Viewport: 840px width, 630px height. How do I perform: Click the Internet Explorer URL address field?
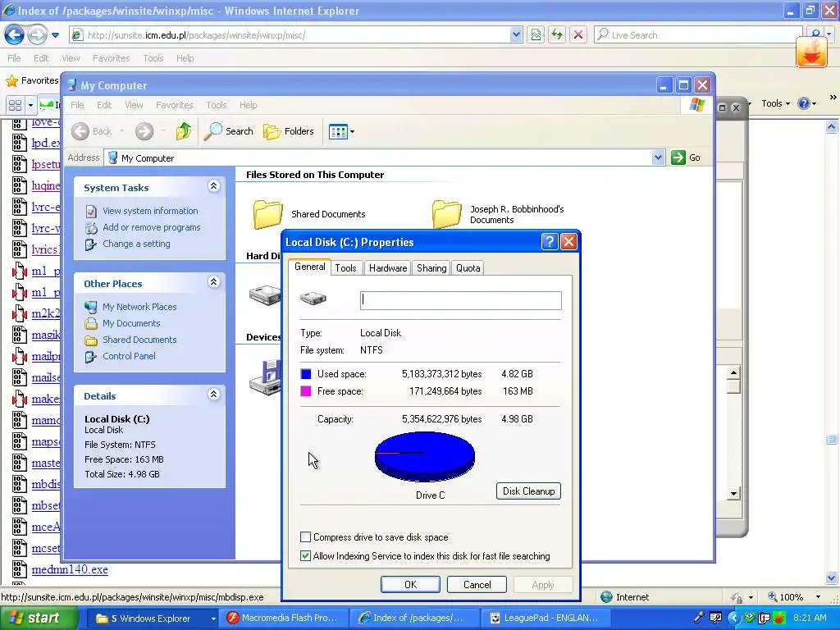point(297,35)
